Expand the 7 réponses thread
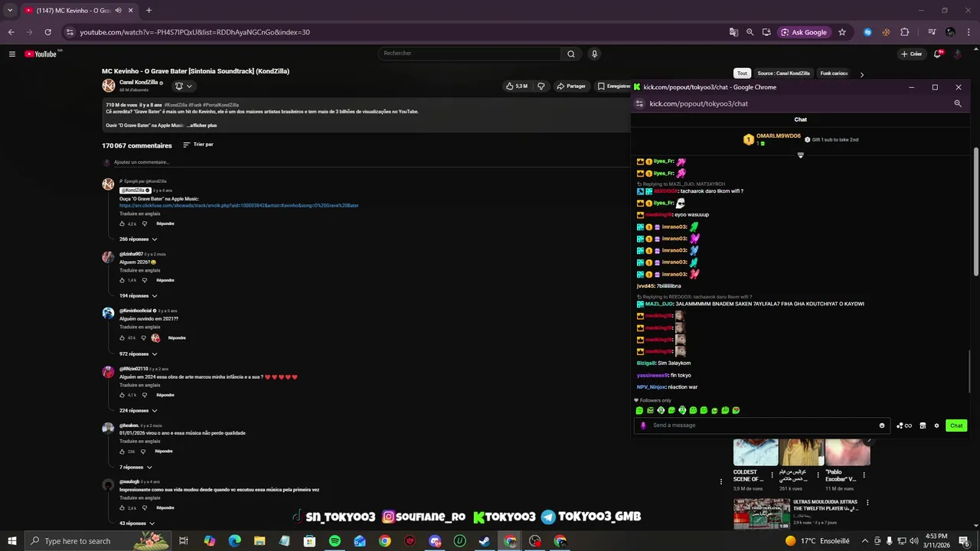Viewport: 980px width, 551px height. tap(136, 467)
